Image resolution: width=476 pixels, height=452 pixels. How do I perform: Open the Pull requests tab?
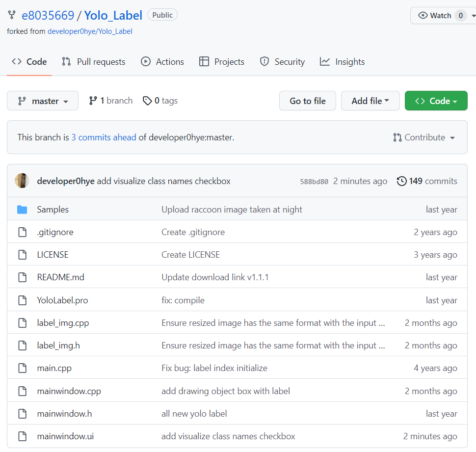(94, 62)
